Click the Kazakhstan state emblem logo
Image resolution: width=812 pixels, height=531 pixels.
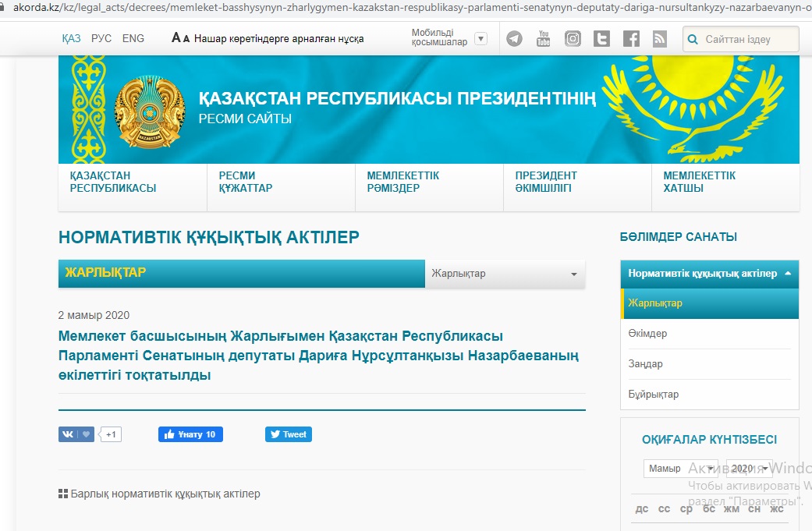150,111
